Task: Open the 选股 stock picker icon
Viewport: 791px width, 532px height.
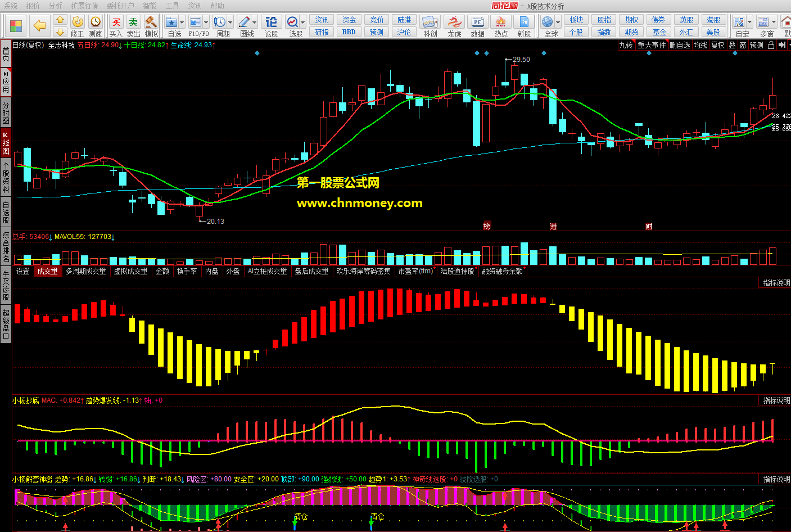Action: click(x=292, y=22)
